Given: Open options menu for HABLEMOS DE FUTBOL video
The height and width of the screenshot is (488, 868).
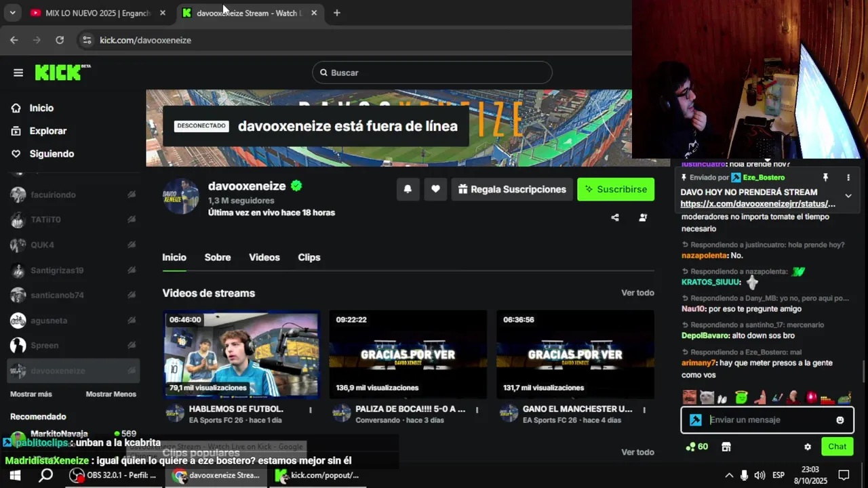Looking at the screenshot, I should pyautogui.click(x=311, y=410).
